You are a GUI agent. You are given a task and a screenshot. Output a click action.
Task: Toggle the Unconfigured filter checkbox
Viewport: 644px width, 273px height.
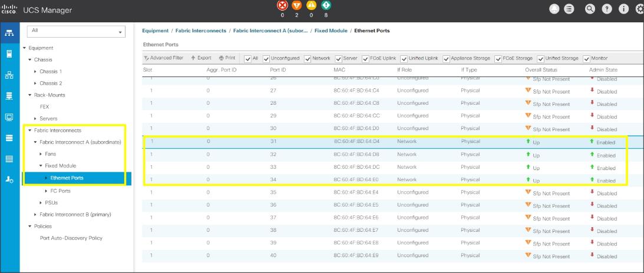(266, 59)
